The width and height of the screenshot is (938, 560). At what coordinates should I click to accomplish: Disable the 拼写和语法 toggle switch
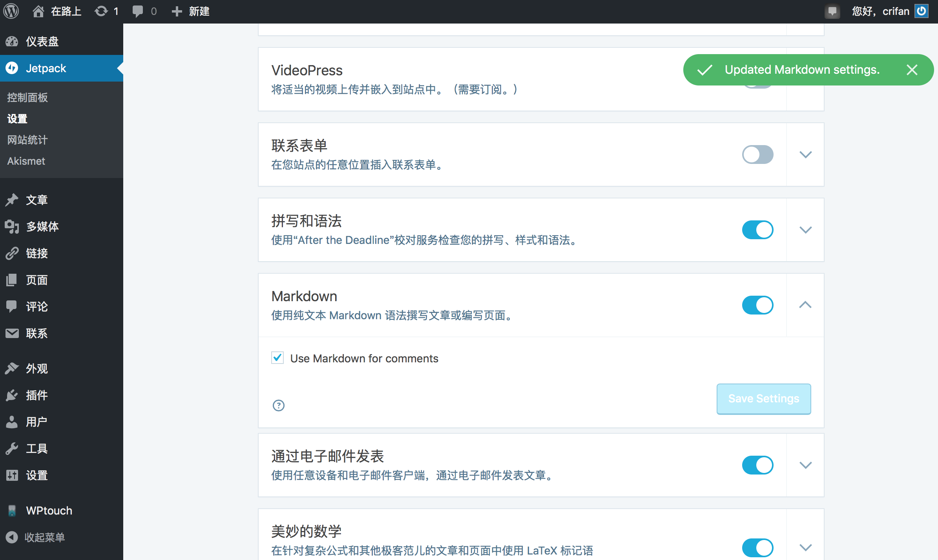(757, 230)
